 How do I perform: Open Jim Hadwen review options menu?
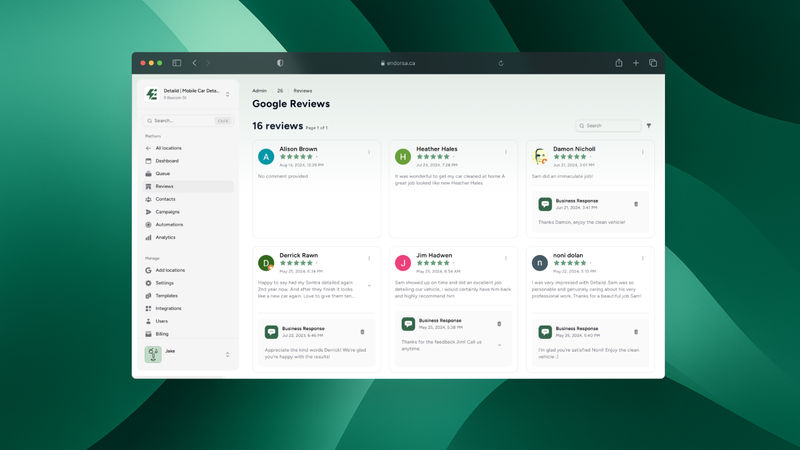[506, 258]
